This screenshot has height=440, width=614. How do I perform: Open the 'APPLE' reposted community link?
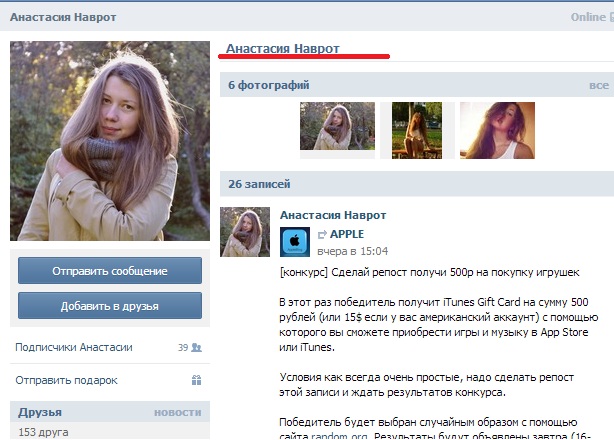(x=347, y=234)
